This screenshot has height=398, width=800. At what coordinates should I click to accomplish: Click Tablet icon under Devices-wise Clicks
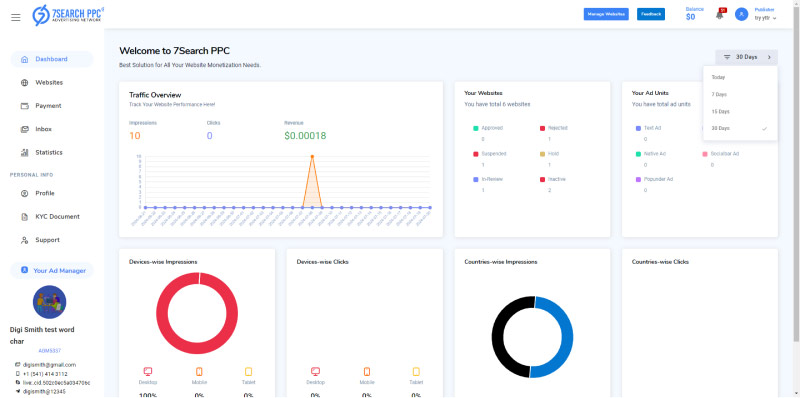coord(416,371)
